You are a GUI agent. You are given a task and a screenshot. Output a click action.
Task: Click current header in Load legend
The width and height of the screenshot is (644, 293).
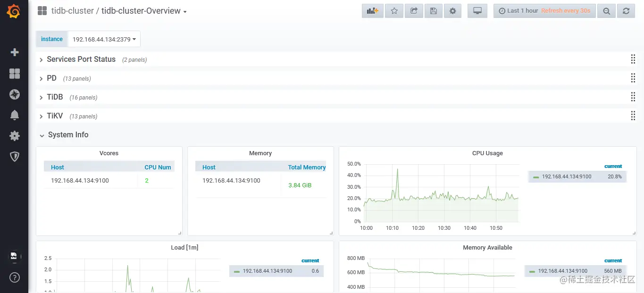[310, 260]
